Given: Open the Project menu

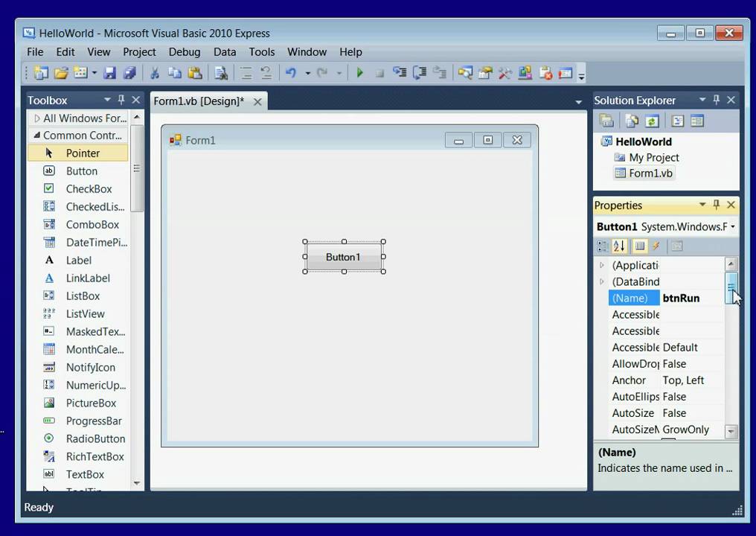Looking at the screenshot, I should click(x=139, y=51).
